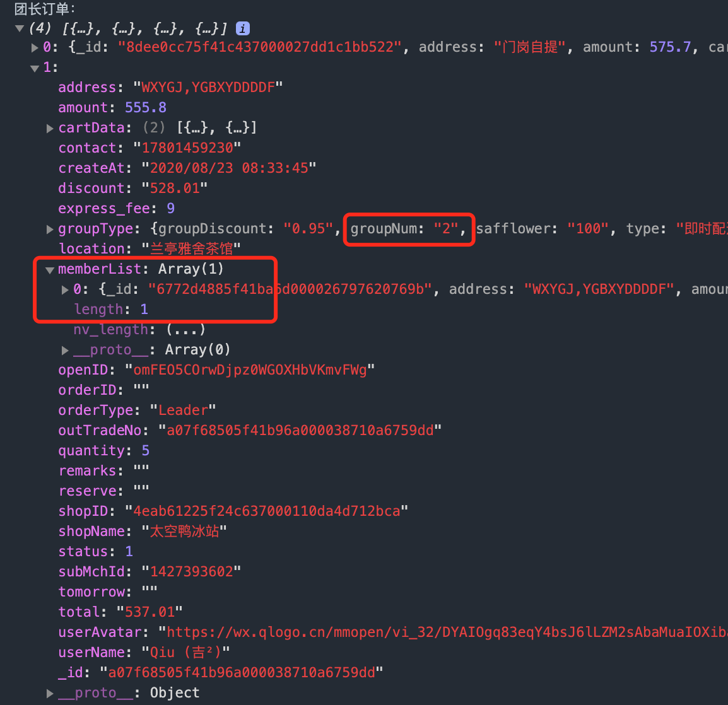Select shopName value 太空鸭冰站
728x705 pixels.
(184, 532)
